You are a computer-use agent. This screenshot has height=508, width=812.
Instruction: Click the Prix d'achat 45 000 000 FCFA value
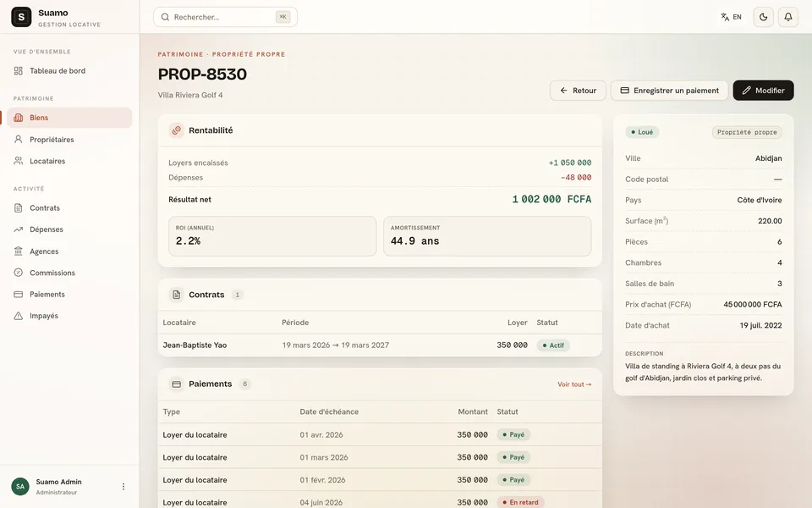pyautogui.click(x=753, y=305)
